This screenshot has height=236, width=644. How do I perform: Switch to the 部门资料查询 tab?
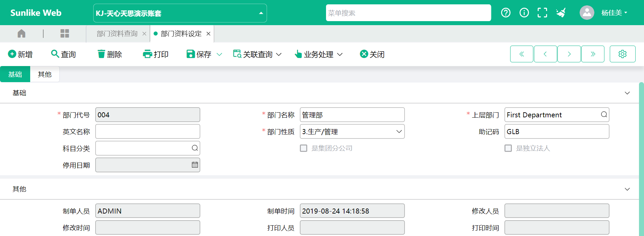[x=117, y=34]
